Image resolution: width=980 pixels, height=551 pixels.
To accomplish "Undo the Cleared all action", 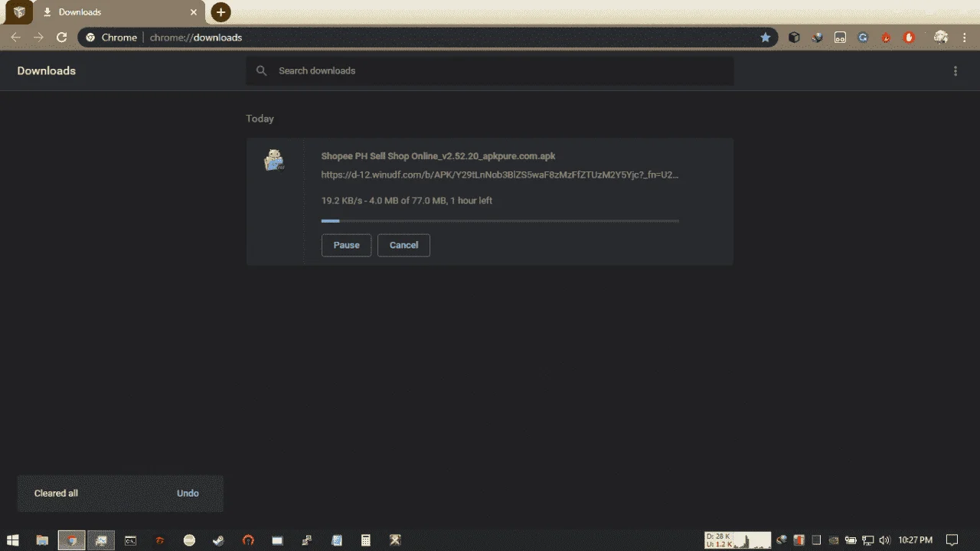I will [x=188, y=494].
